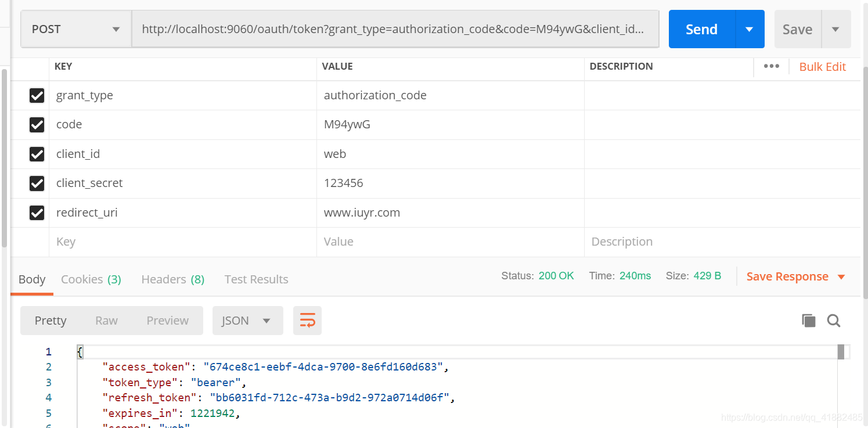
Task: Click the client_id key cell
Action: click(x=183, y=154)
